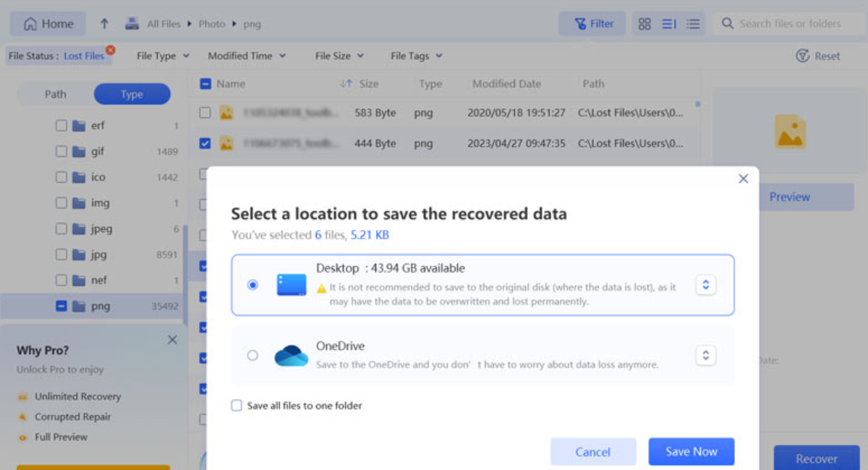The width and height of the screenshot is (868, 470).
Task: Open the Filter button
Action: [x=592, y=24]
